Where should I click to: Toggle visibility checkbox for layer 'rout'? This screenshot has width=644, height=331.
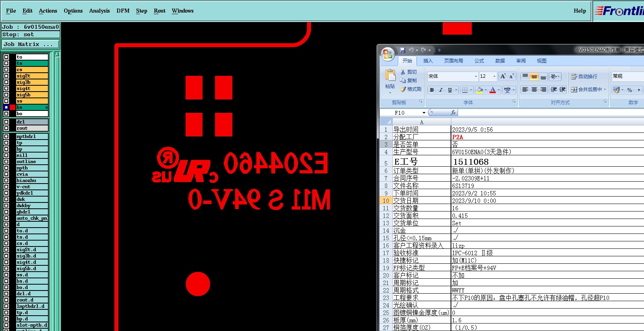tap(6, 128)
